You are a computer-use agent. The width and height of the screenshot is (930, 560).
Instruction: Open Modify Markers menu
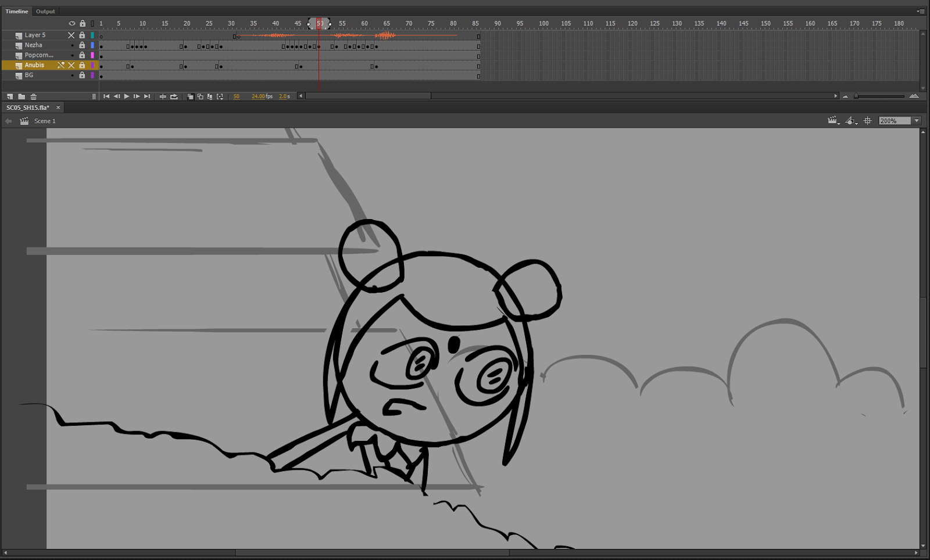pos(220,96)
